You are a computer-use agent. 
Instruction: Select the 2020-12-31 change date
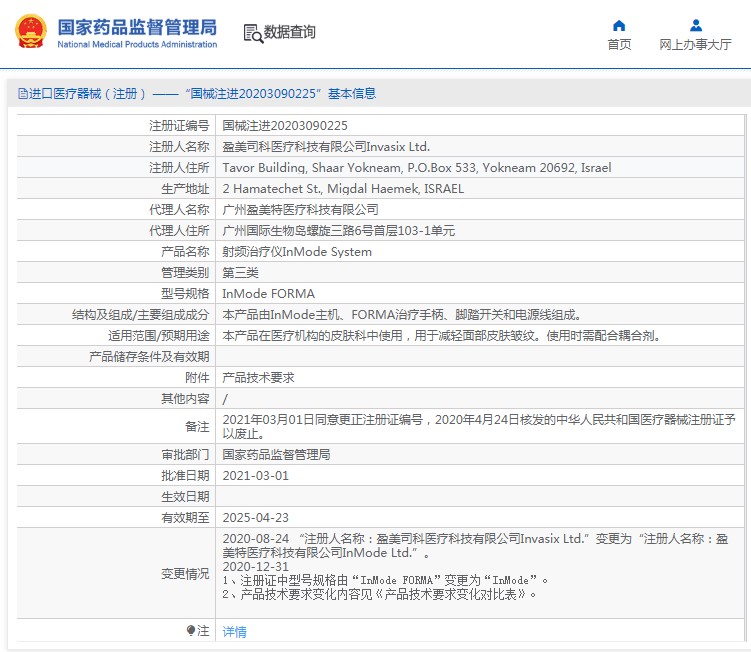(256, 566)
